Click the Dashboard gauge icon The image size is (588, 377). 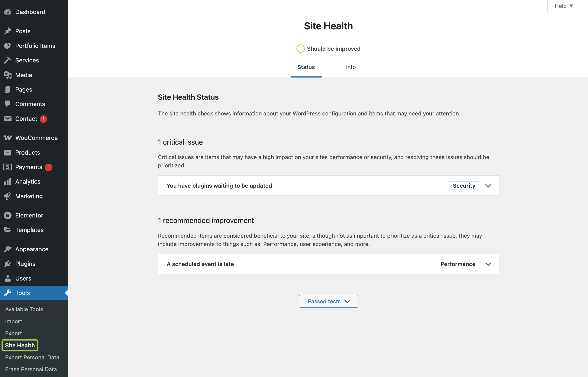(8, 12)
